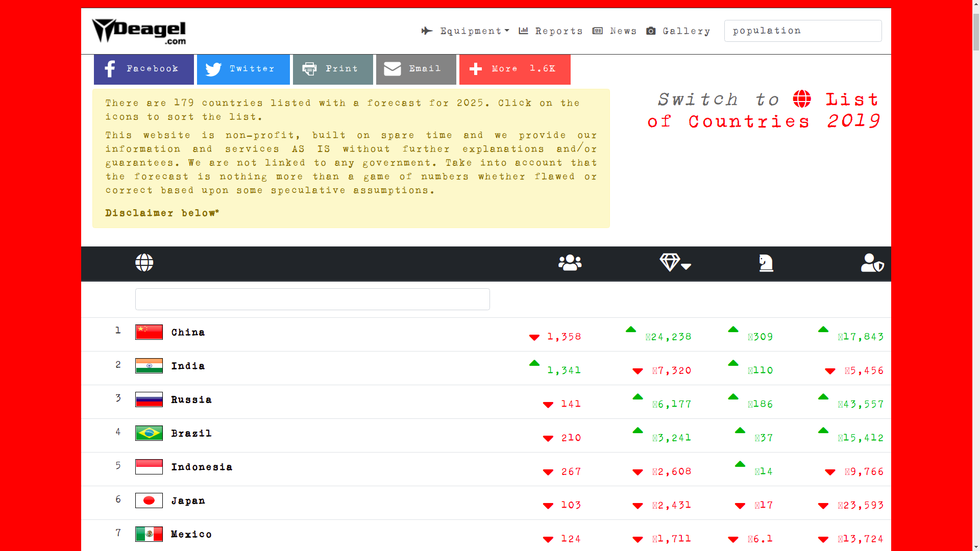Share page via Facebook button
The height and width of the screenshot is (551, 980).
pos(143,69)
